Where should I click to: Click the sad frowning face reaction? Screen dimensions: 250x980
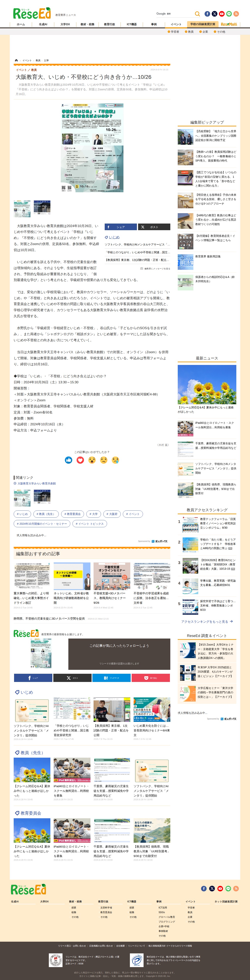click(104, 460)
